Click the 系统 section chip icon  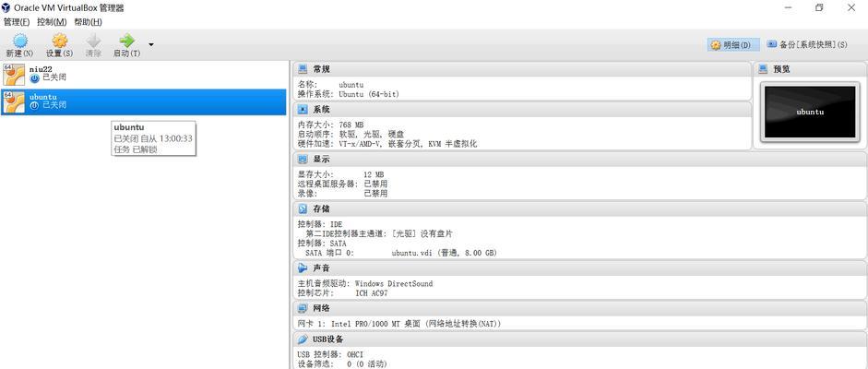coord(303,110)
